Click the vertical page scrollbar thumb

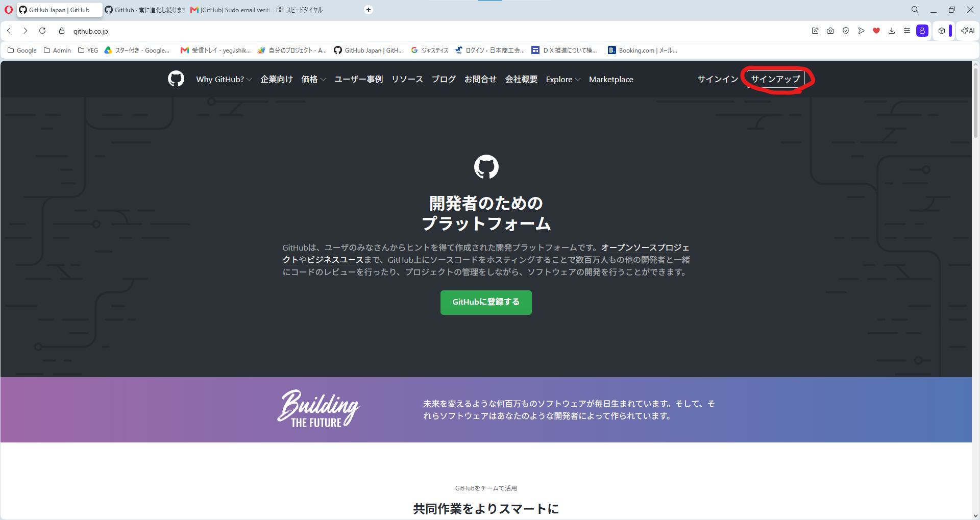pos(975,102)
